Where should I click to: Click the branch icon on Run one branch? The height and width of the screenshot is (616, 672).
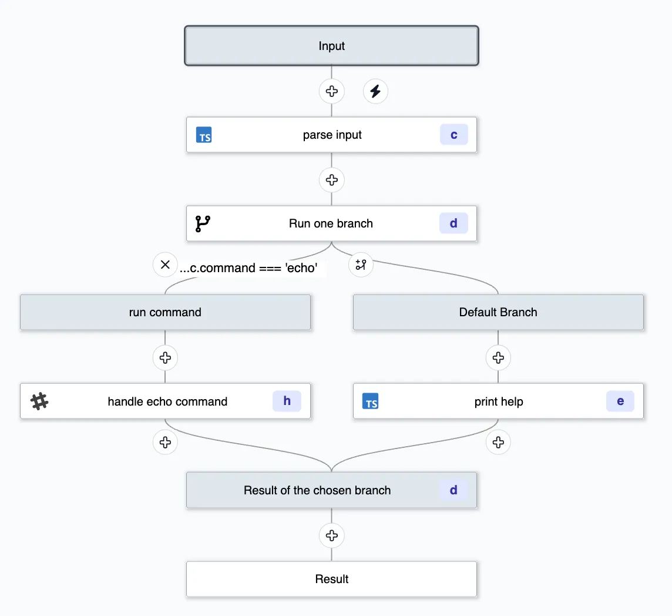203,223
